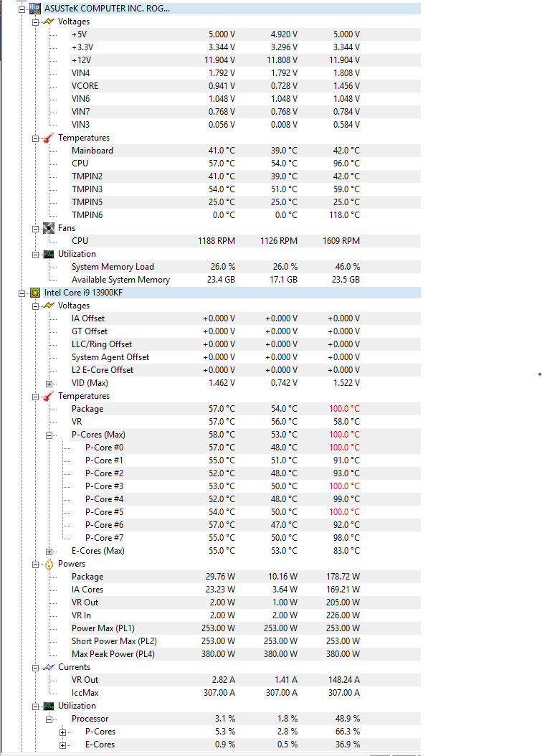The width and height of the screenshot is (542, 756).
Task: Select the TMPIN6 temperature row
Action: 245,215
